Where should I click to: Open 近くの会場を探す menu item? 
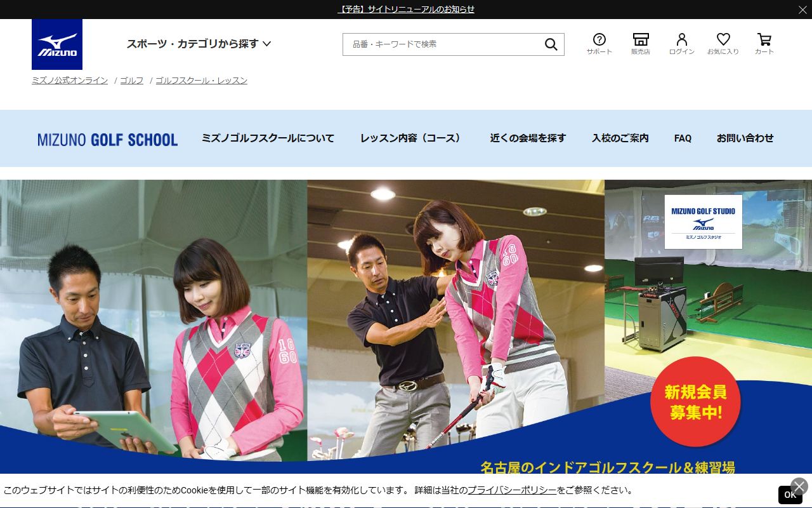coord(528,138)
